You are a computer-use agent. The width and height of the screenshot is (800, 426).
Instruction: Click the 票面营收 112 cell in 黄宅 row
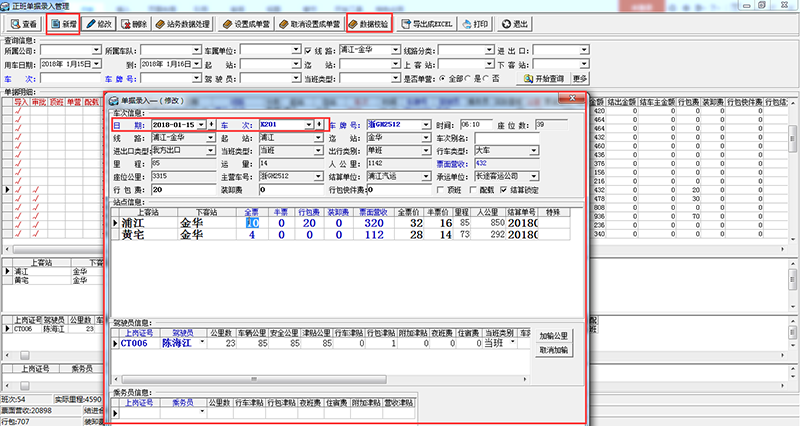[373, 235]
